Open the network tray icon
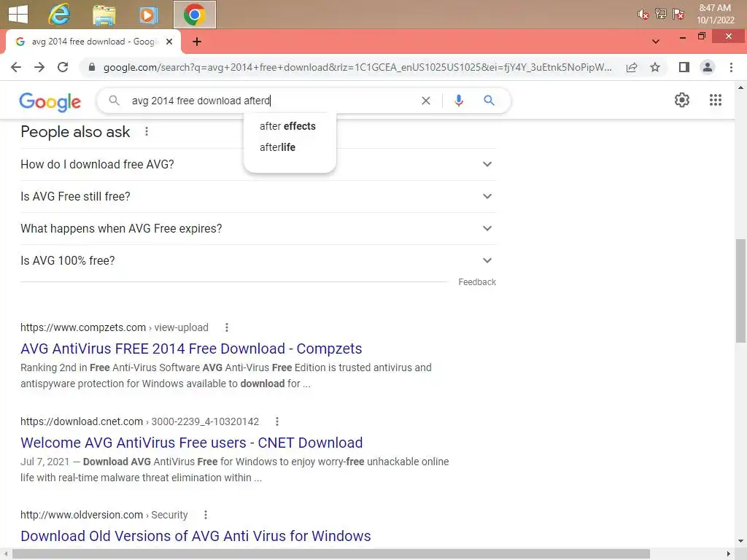The width and height of the screenshot is (747, 560). click(661, 14)
